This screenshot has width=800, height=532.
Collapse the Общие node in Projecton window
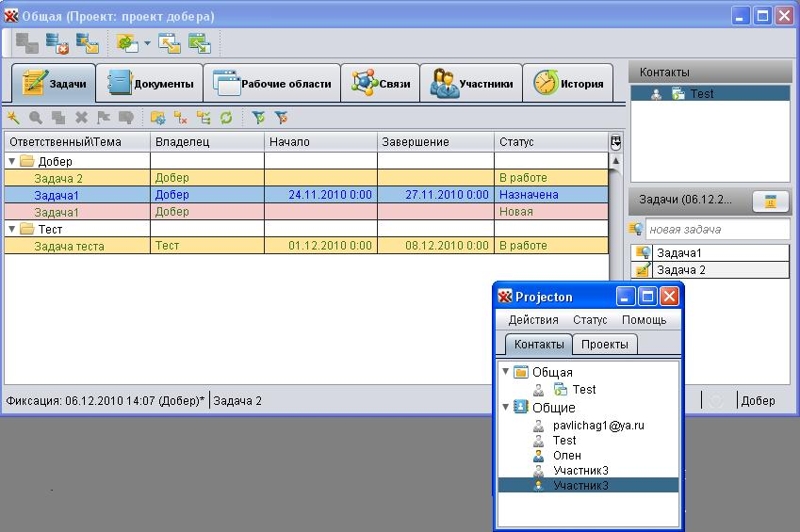coord(506,407)
